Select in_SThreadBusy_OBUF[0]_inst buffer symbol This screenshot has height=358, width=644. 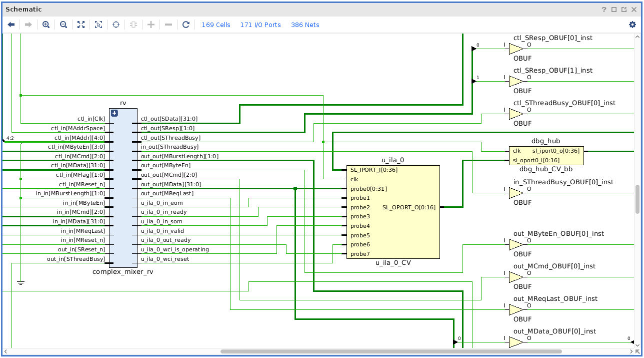(x=516, y=193)
